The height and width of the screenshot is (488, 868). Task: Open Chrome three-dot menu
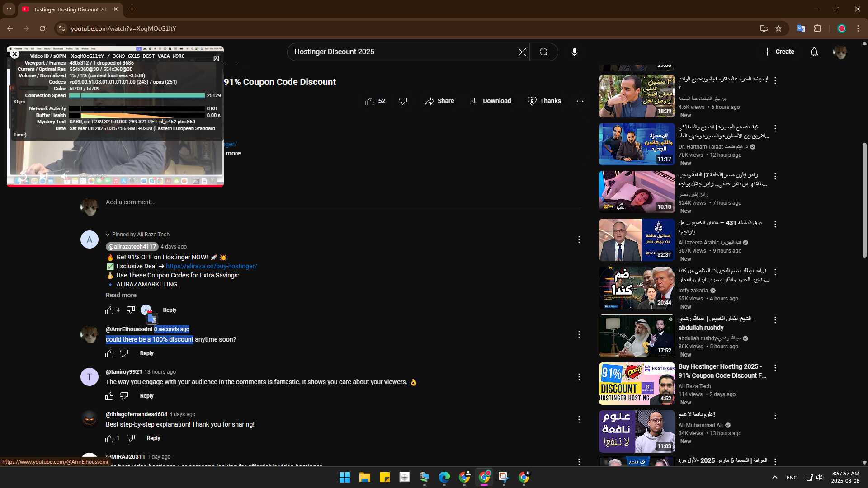pyautogui.click(x=858, y=28)
